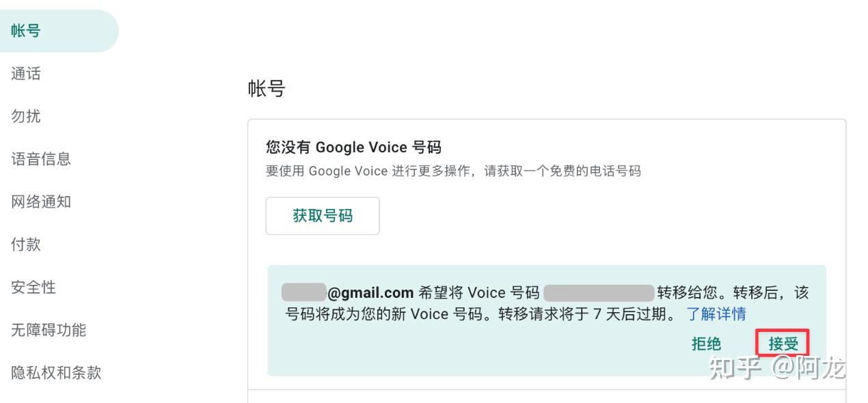Reject the transfer request by clicking 拒绝

705,344
